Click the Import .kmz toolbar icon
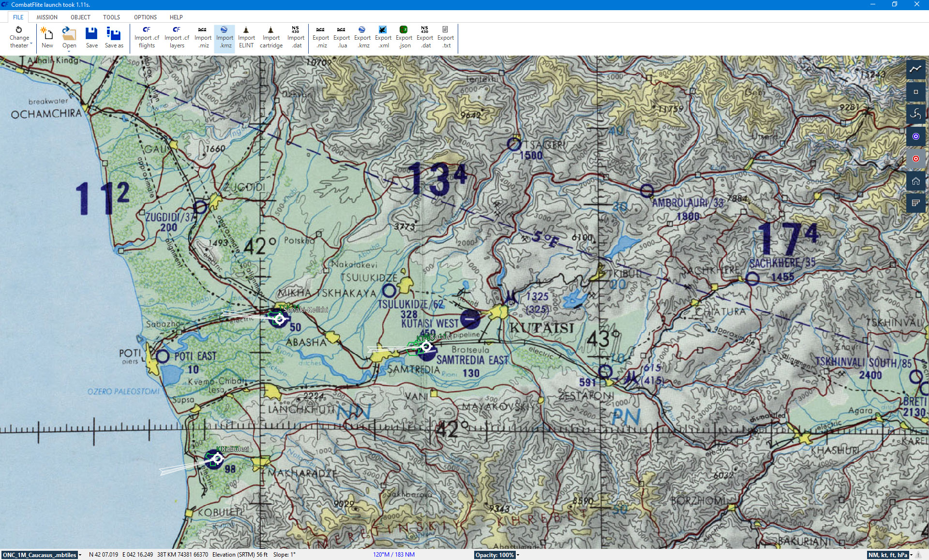929x560 pixels. [225, 37]
